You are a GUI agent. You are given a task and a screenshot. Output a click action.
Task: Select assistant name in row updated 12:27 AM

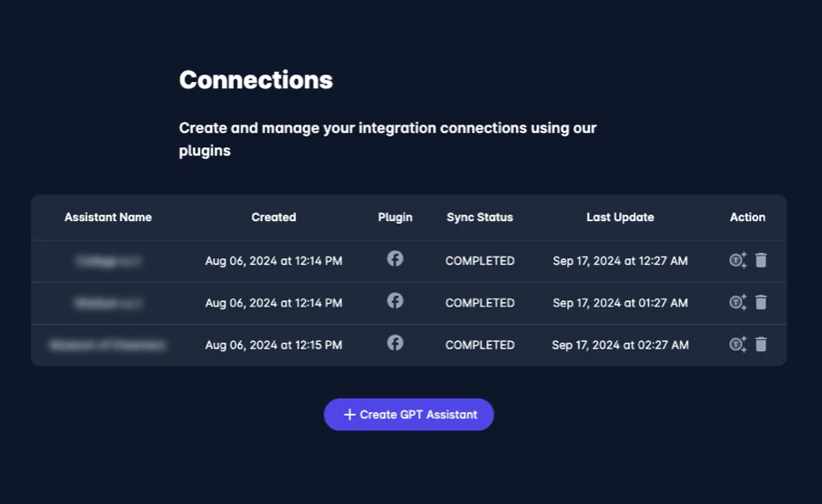click(x=108, y=261)
